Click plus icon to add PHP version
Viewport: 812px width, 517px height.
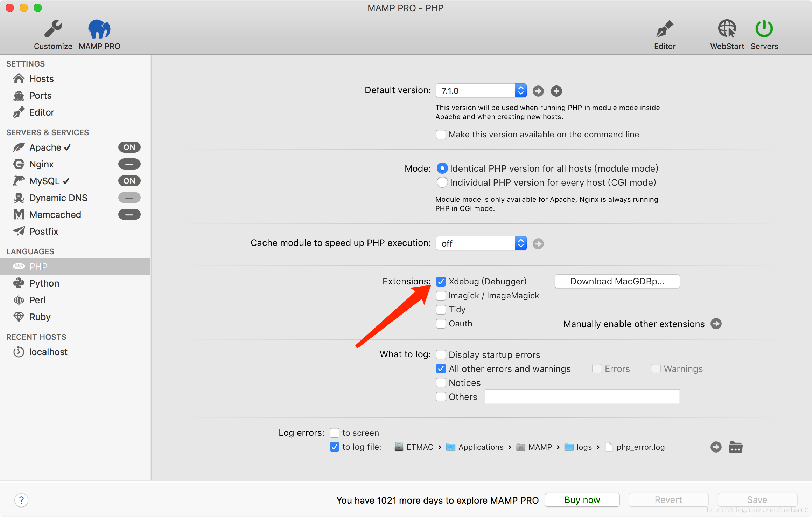click(x=556, y=91)
